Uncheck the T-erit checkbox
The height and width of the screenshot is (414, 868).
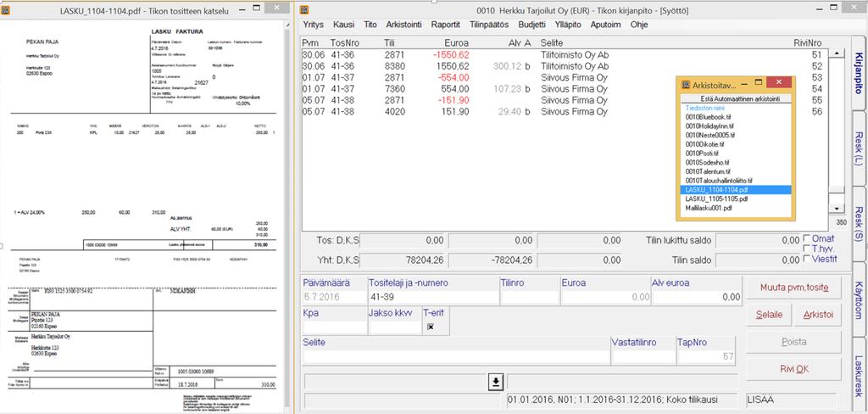[430, 327]
